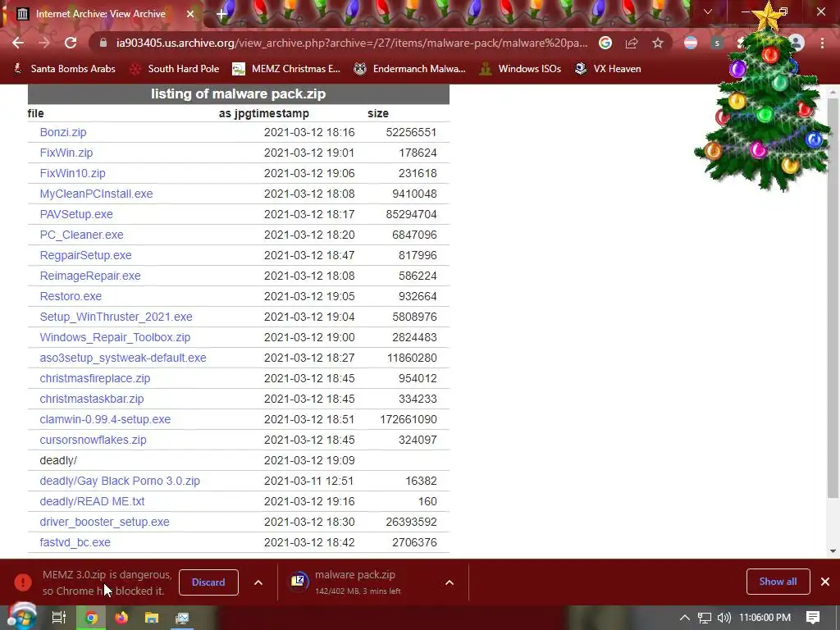The image size is (840, 630).
Task: Open Windows_Repair_Toolbox.zip link
Action: [x=115, y=337]
